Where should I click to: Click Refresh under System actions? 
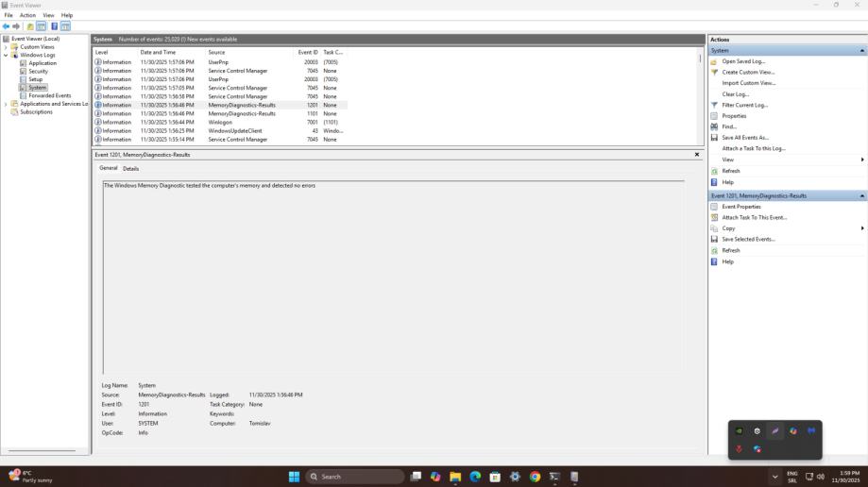731,171
